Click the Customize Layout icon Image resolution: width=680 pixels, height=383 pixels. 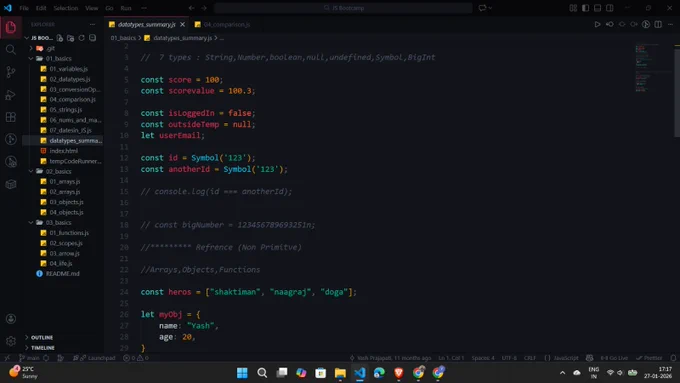point(573,8)
